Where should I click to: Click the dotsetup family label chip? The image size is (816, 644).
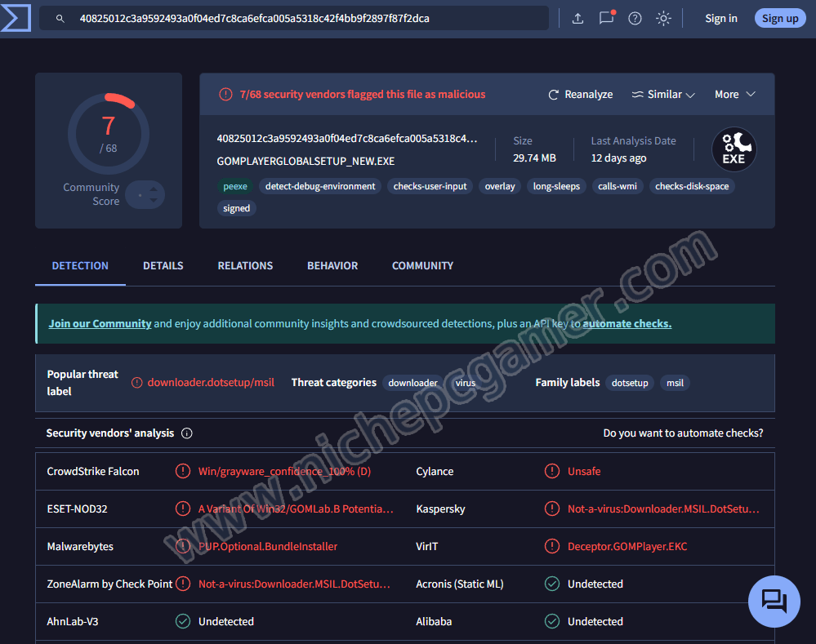pos(630,383)
